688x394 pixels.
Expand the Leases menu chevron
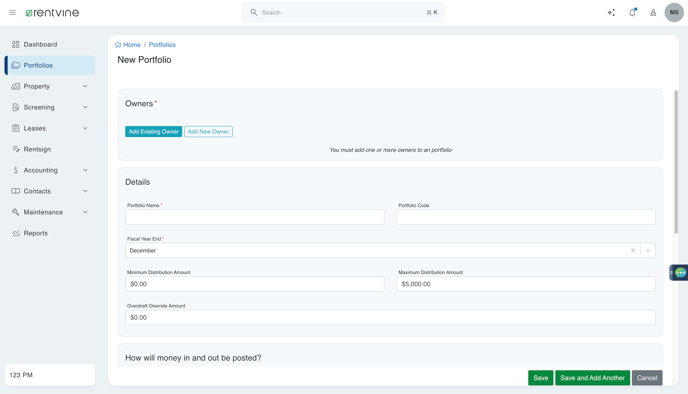(x=85, y=128)
